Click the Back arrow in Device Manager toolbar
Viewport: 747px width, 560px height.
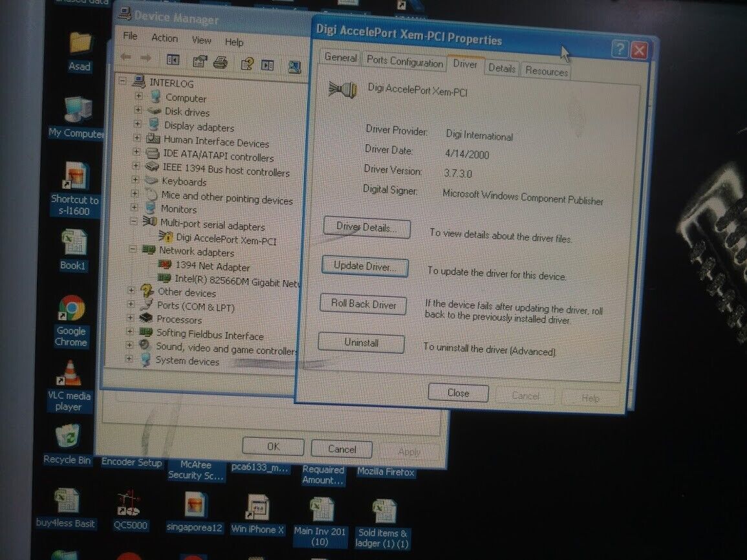(125, 57)
